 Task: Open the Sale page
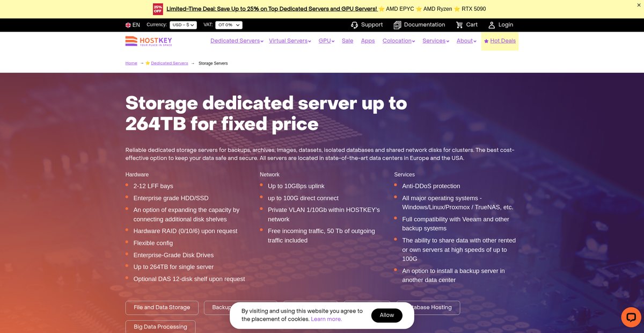pyautogui.click(x=348, y=41)
